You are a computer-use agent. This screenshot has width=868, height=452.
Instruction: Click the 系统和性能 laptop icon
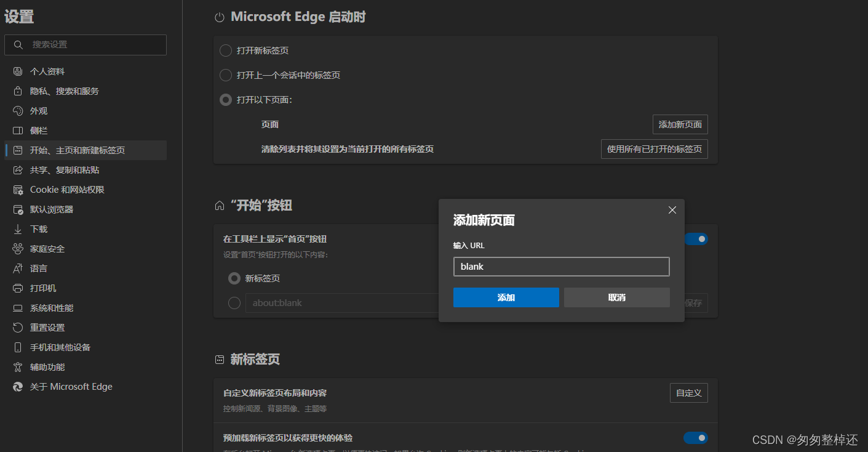18,308
